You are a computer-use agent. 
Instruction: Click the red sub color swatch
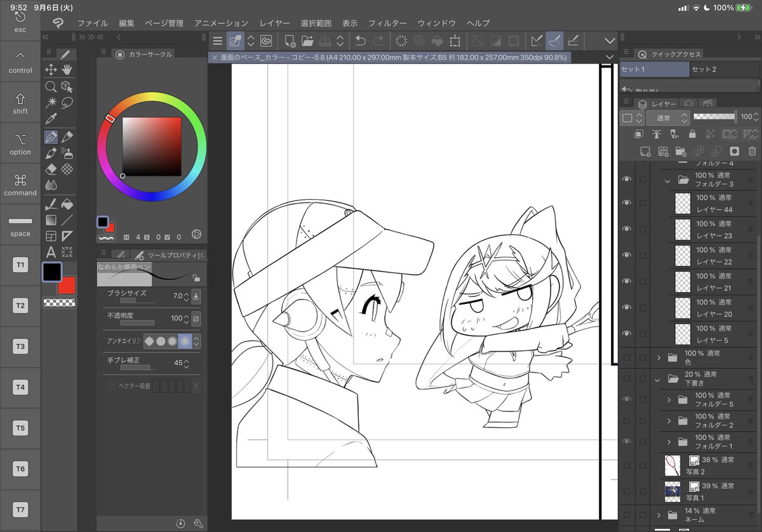click(x=68, y=287)
